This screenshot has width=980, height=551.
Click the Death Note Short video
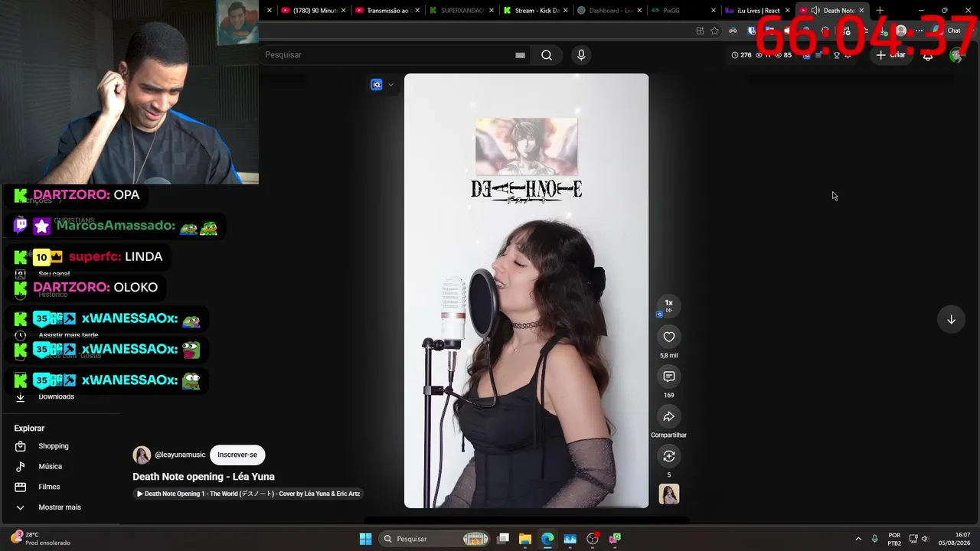point(526,291)
